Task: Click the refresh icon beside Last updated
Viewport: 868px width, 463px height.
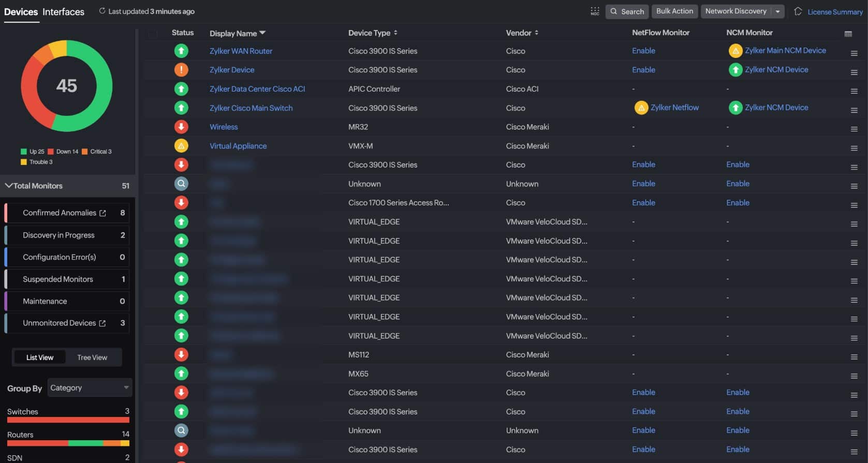Action: tap(102, 11)
